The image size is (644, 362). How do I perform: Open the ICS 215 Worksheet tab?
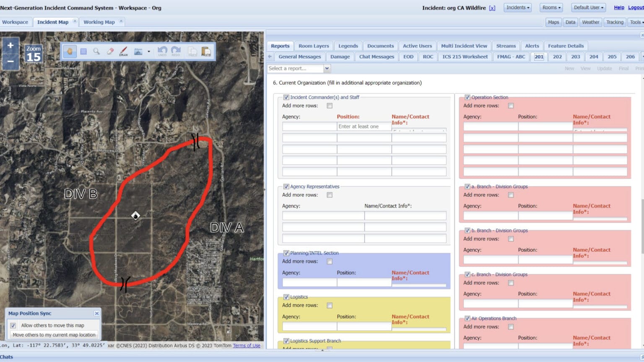465,57
